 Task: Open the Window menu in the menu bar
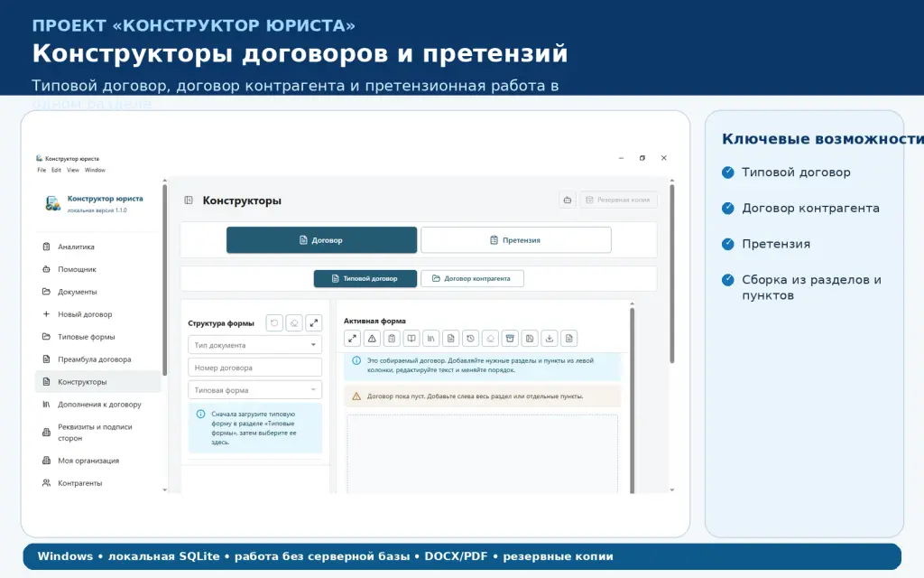click(x=95, y=170)
